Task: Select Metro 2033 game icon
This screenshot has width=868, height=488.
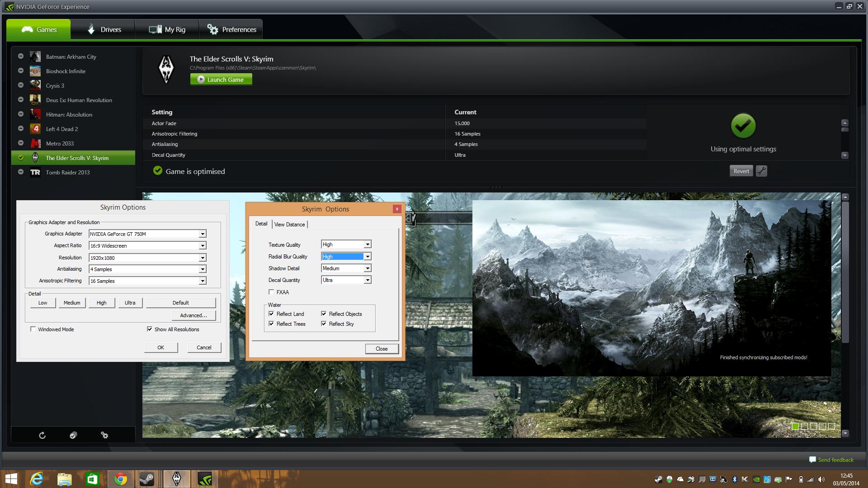Action: pos(35,143)
